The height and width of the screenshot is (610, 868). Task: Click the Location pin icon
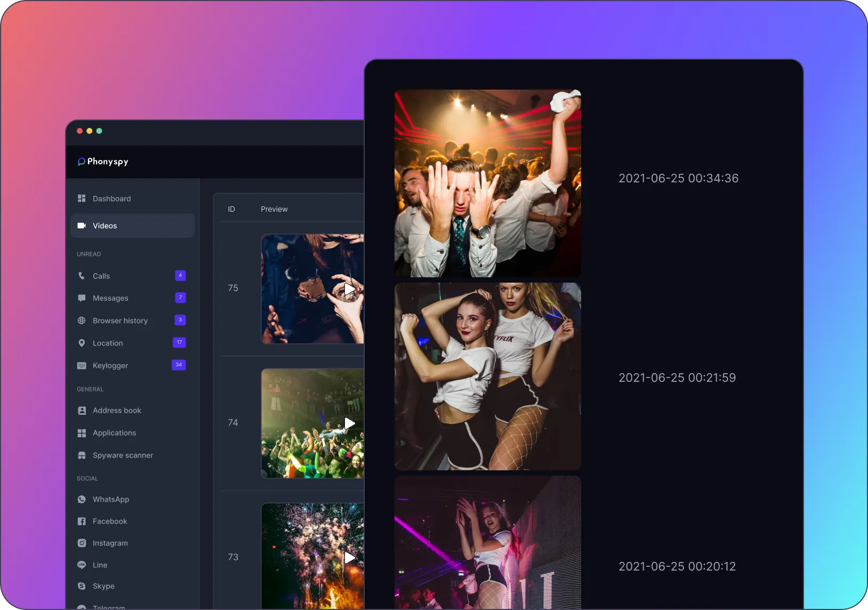[82, 343]
